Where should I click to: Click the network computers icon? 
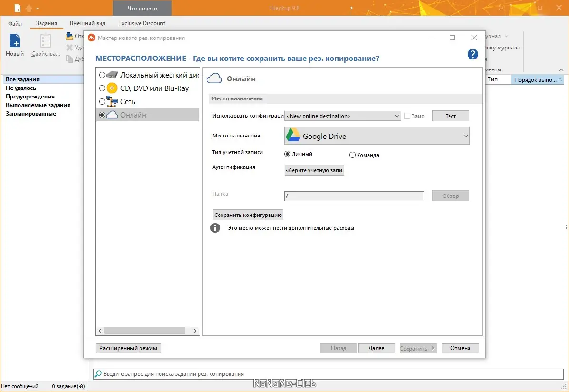click(x=112, y=101)
